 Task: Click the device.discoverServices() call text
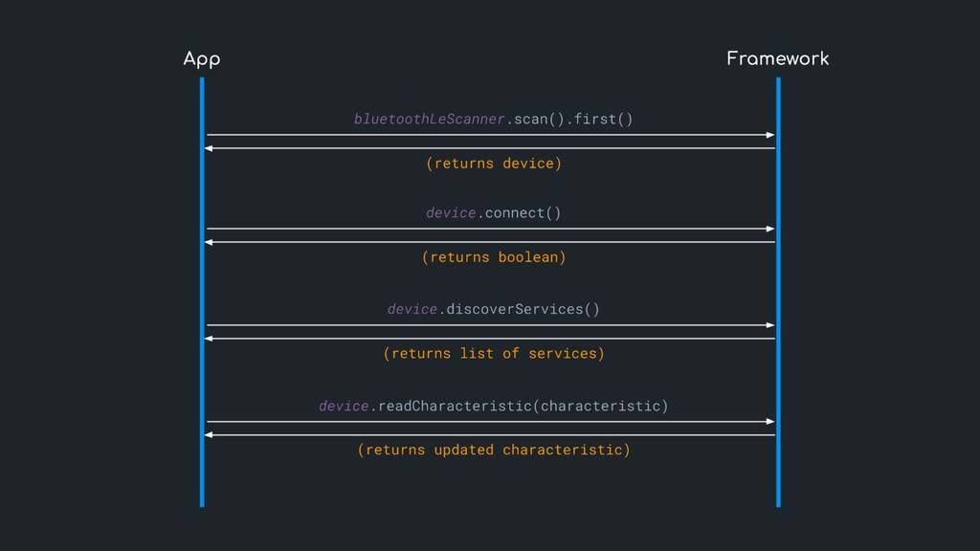tap(493, 309)
